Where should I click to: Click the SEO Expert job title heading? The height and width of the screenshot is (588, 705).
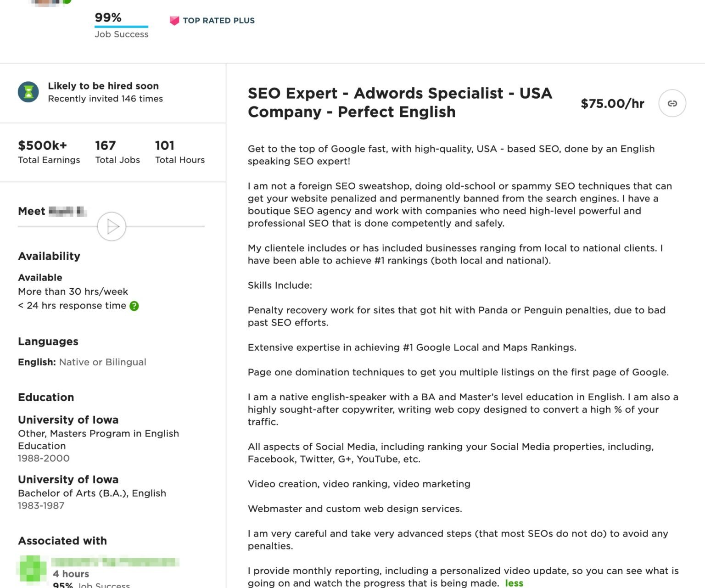pos(399,102)
